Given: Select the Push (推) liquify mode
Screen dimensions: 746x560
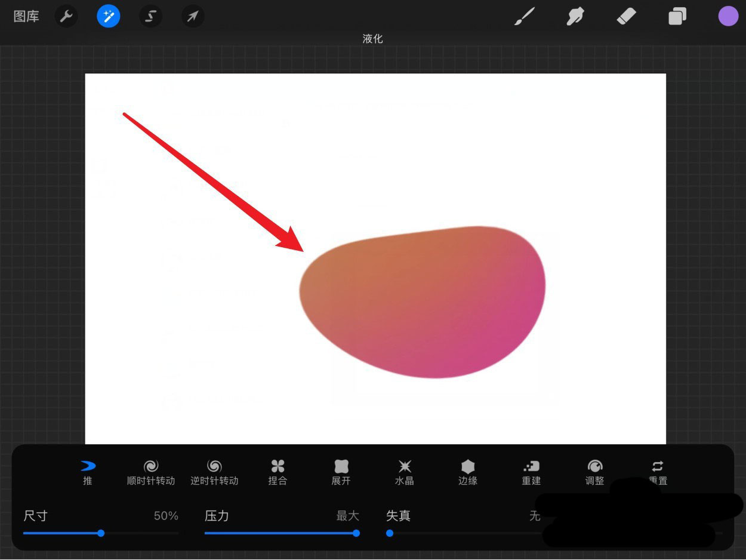Looking at the screenshot, I should 87,472.
